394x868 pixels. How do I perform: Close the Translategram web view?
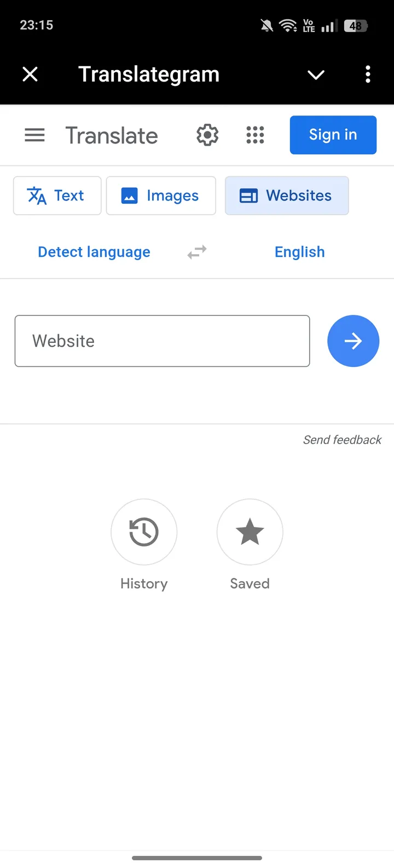pos(30,74)
